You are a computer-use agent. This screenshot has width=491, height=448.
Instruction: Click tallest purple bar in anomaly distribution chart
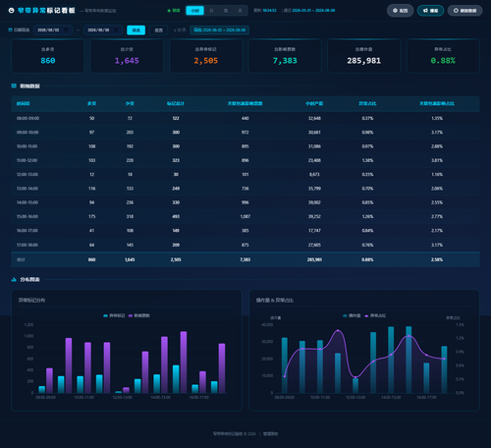(184, 363)
